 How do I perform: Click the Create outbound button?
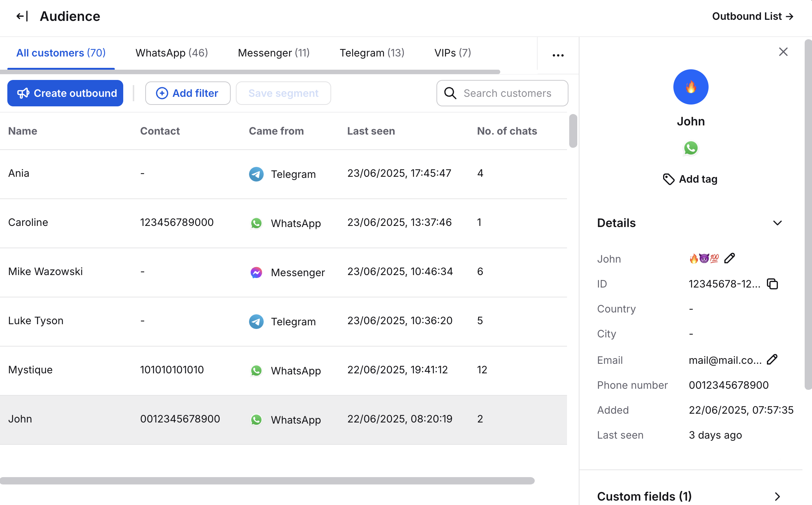(65, 93)
